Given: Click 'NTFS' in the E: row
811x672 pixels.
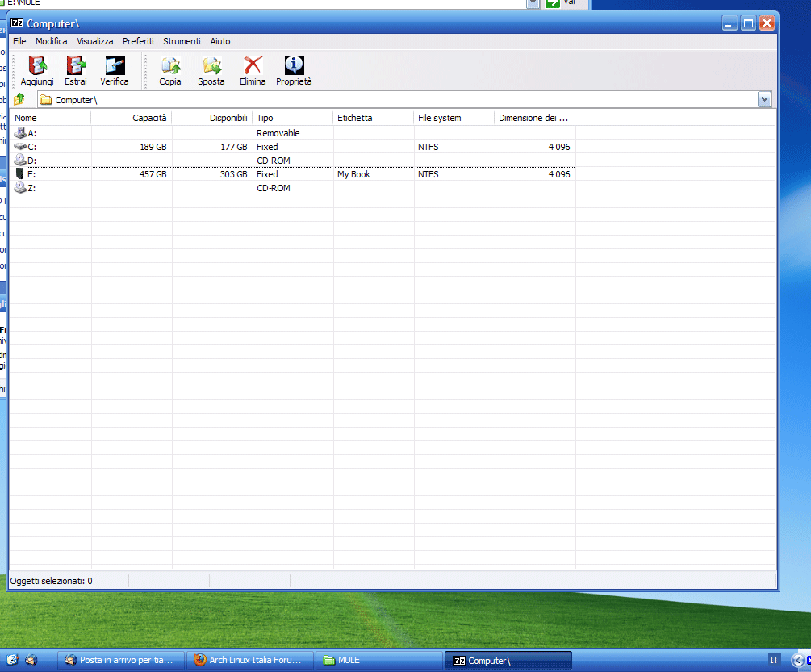Looking at the screenshot, I should pos(428,174).
